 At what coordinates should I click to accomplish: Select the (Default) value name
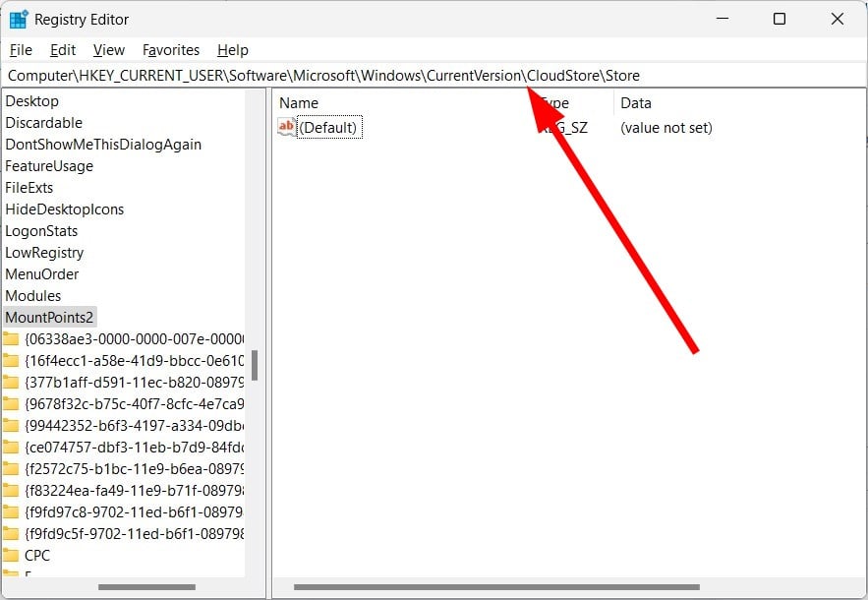[x=327, y=128]
